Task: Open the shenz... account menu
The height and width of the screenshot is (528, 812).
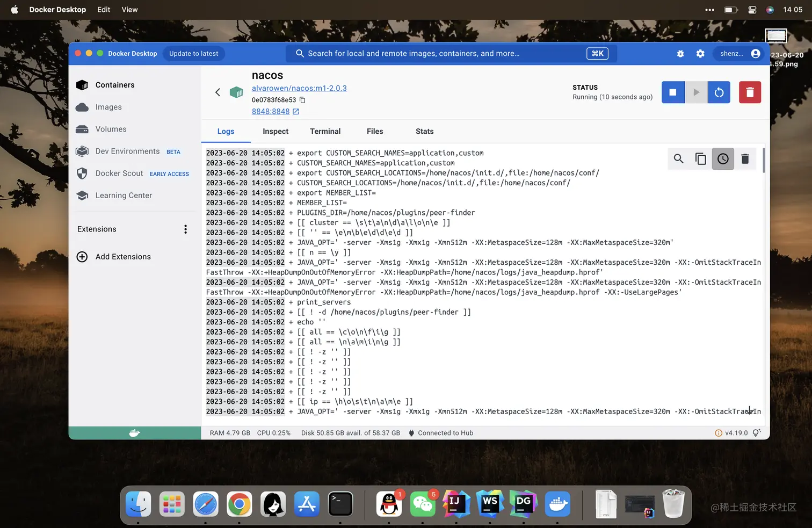Action: coord(740,54)
